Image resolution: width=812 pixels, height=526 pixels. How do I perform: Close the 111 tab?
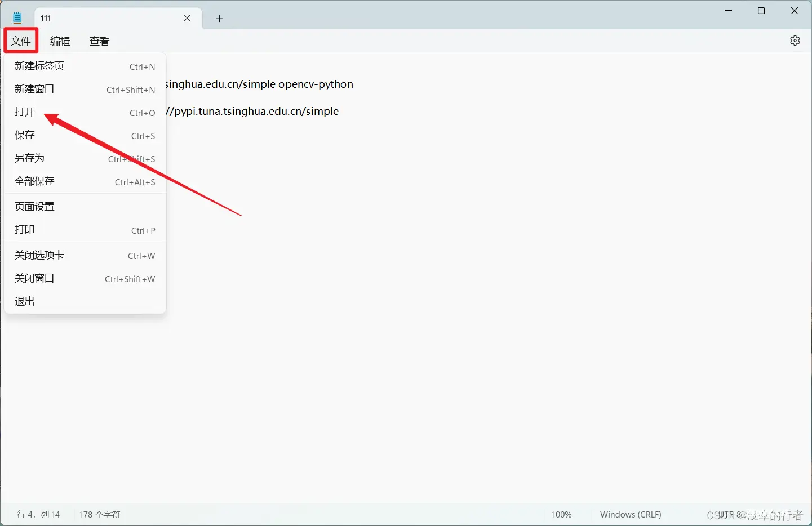coord(187,19)
